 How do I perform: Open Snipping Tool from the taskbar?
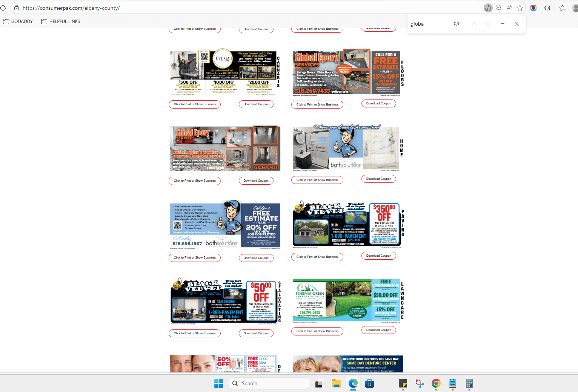pyautogui.click(x=420, y=383)
